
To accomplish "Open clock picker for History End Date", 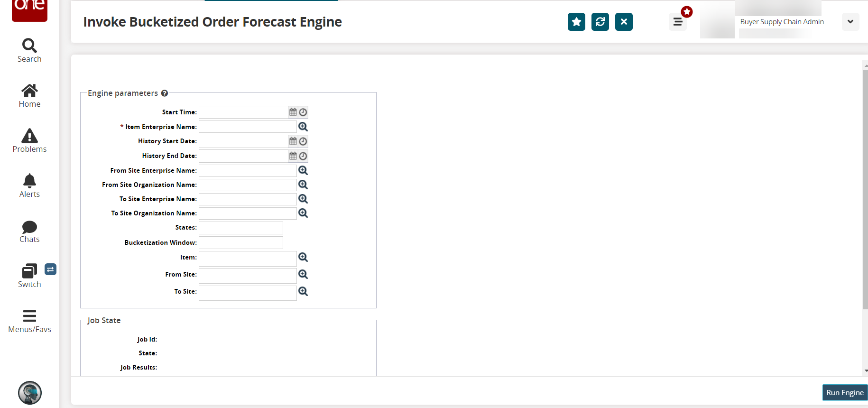I will (303, 156).
